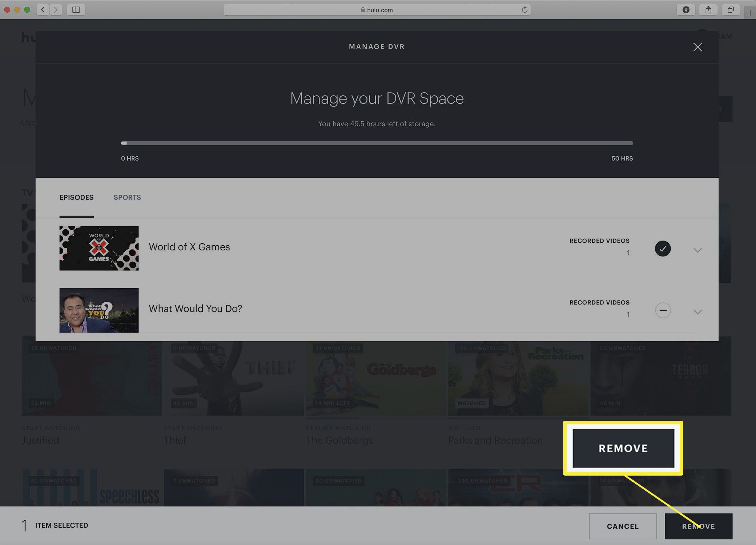Open the ER show card
This screenshot has width=756, height=545.
tap(518, 488)
